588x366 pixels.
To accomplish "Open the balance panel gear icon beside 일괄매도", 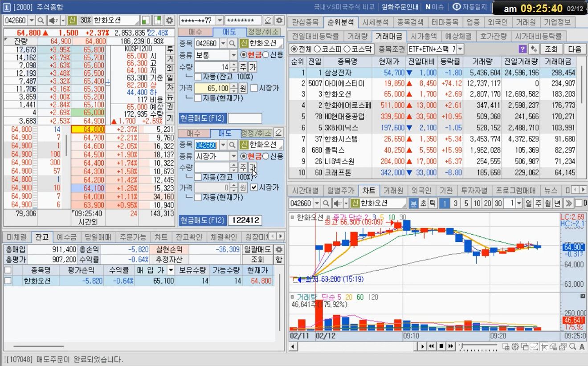I will coord(279,249).
